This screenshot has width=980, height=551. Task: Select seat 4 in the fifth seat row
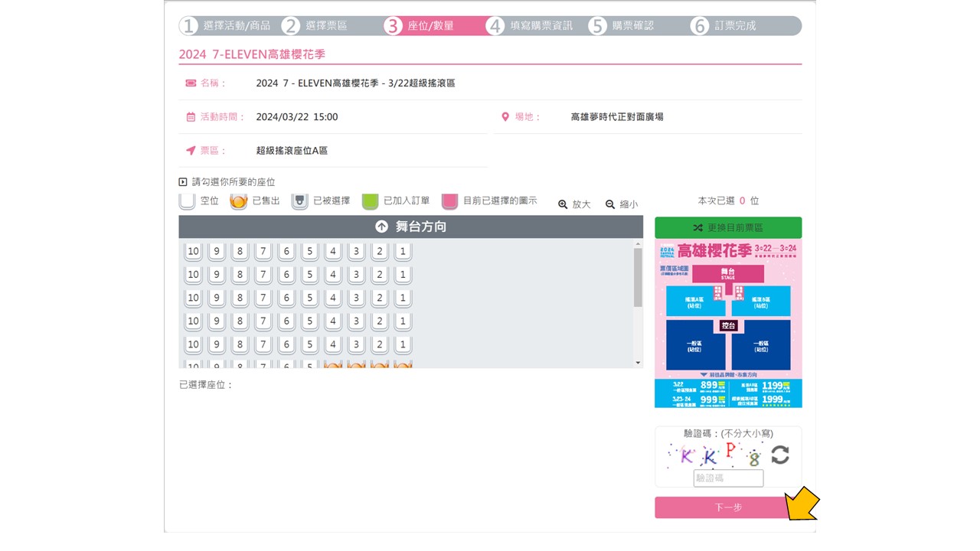pos(333,344)
